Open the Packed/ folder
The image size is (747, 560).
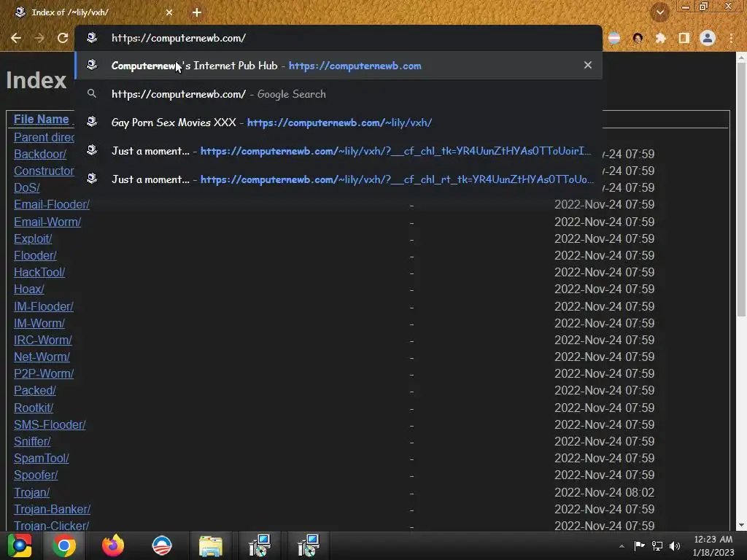pyautogui.click(x=35, y=391)
